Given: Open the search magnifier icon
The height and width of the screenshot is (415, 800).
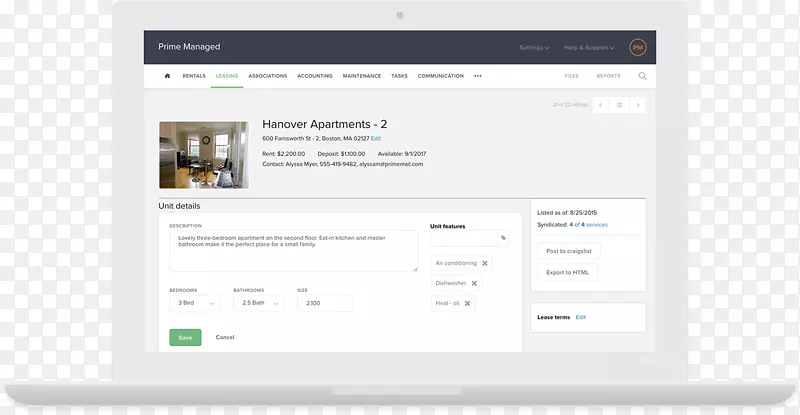Looking at the screenshot, I should [x=642, y=76].
